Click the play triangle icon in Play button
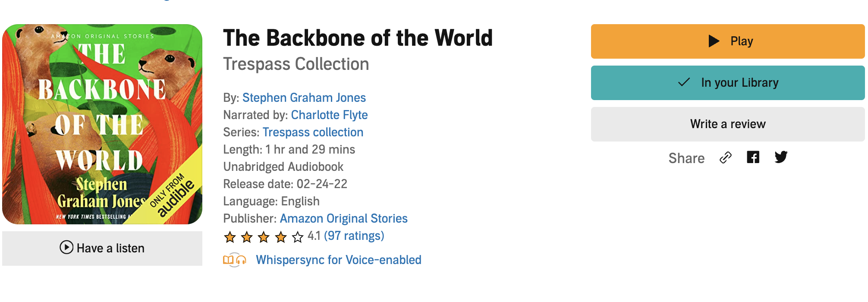This screenshot has height=302, width=868. point(714,41)
